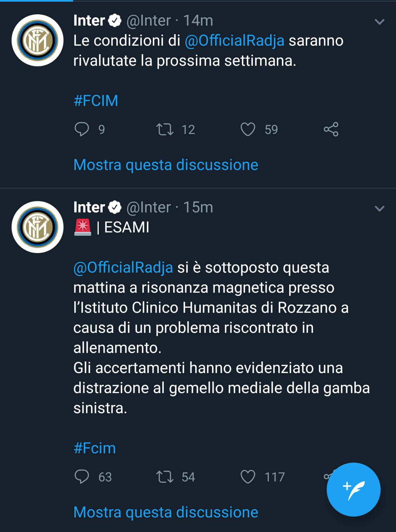Open Inter profile name on top tweet
Image resolution: width=396 pixels, height=532 pixels.
(89, 21)
